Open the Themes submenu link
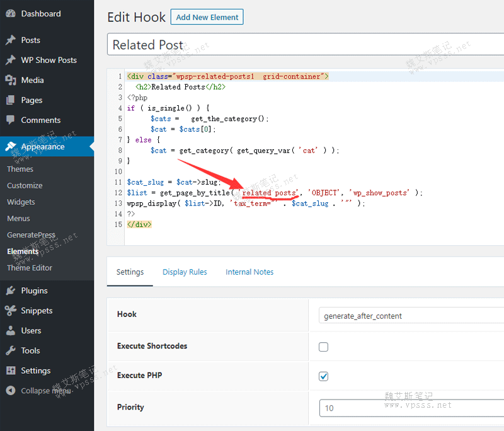504x431 pixels. coord(20,169)
